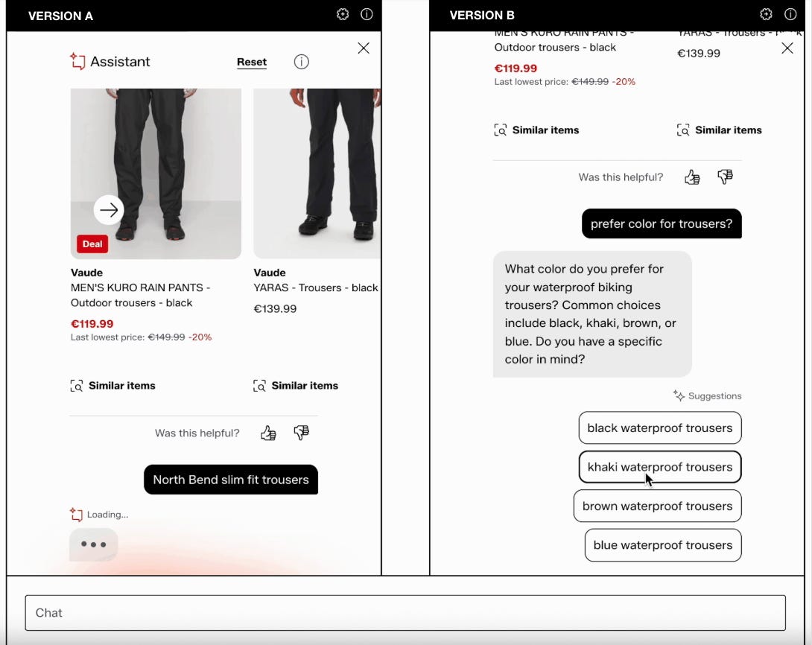The width and height of the screenshot is (812, 645).
Task: Open settings gear in Version A header
Action: pyautogui.click(x=342, y=14)
